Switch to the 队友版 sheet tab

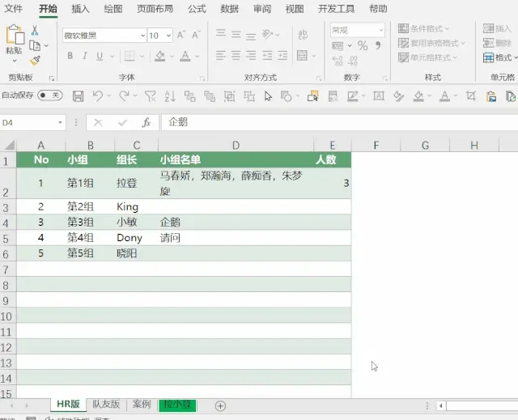(x=106, y=404)
